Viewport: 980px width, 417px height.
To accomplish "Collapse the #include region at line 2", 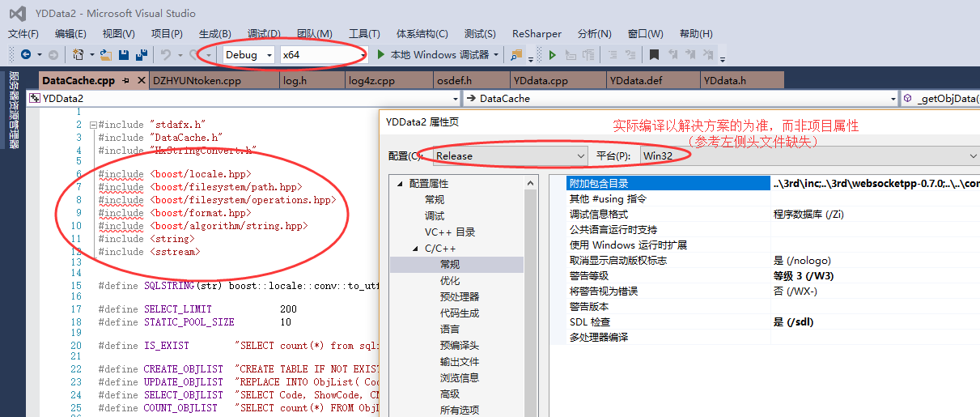I will 93,126.
